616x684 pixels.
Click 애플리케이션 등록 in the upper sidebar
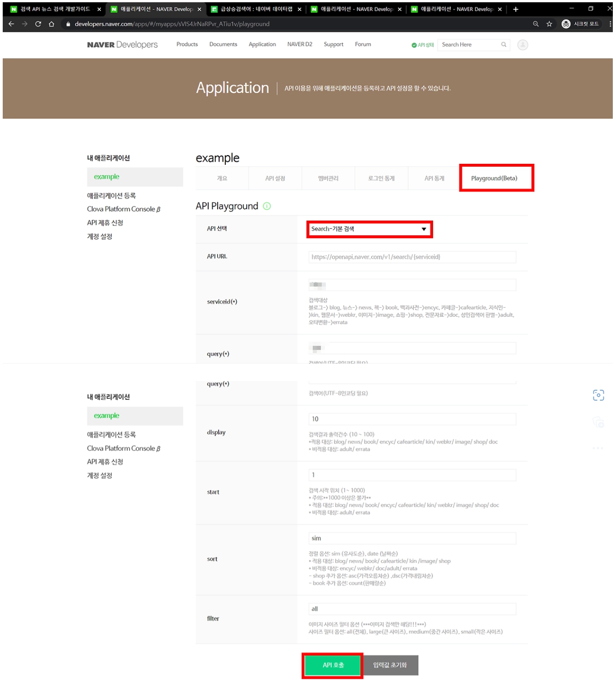pyautogui.click(x=111, y=196)
